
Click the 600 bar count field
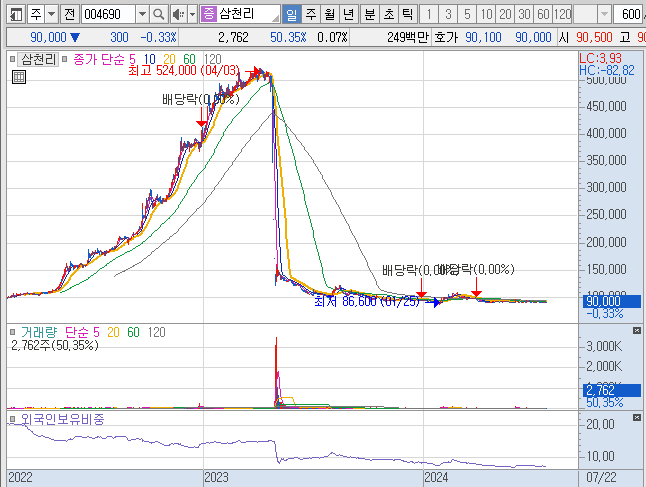630,14
